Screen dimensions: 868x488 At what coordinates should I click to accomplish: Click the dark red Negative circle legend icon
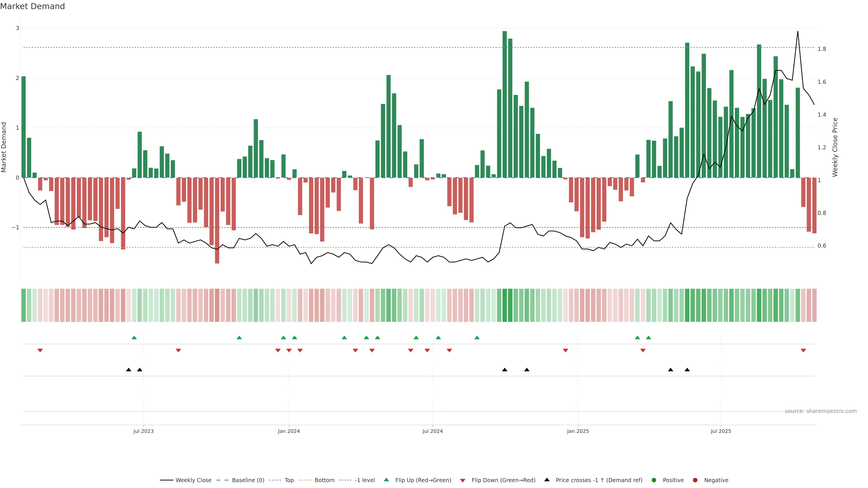695,480
